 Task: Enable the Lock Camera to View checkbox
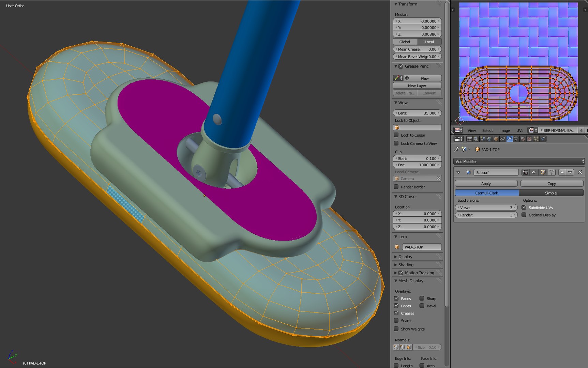click(396, 143)
